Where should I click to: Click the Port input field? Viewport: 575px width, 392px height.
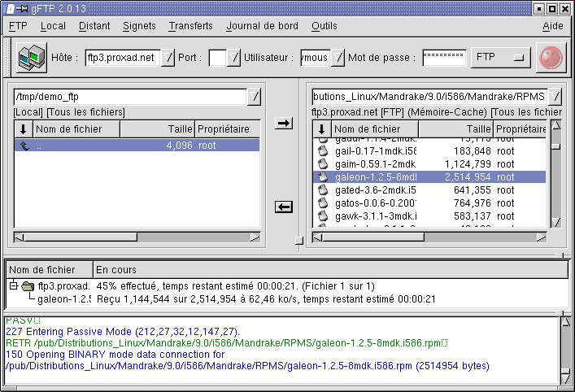coord(217,58)
